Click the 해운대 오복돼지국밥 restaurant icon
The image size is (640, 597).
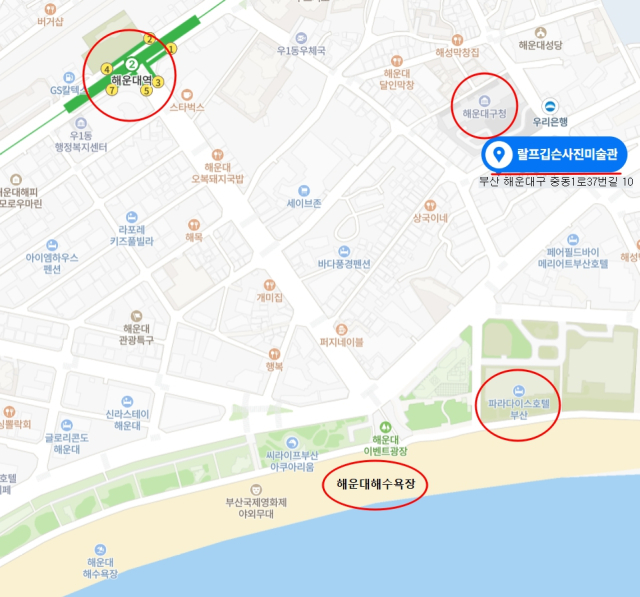(x=218, y=155)
